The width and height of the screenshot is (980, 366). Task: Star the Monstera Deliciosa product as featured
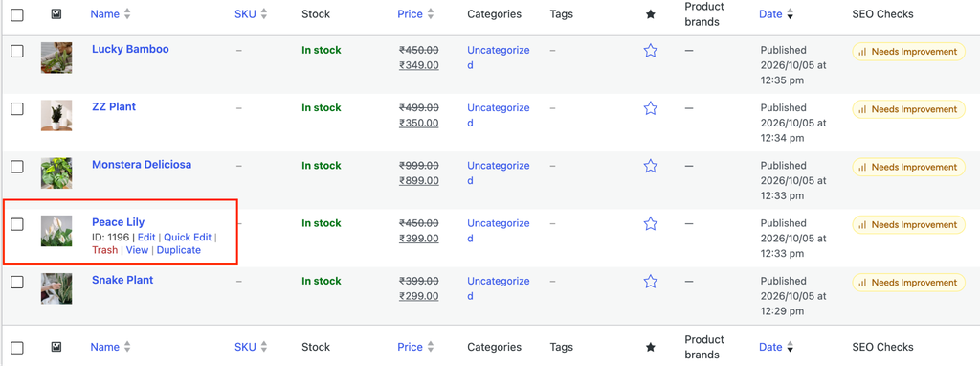651,166
